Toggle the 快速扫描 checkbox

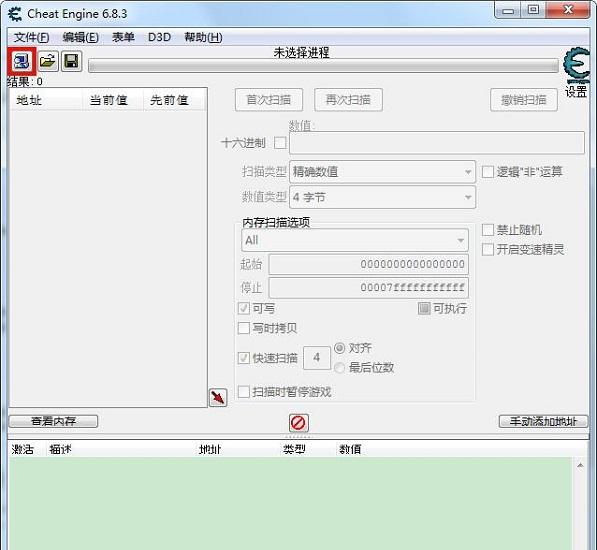244,358
